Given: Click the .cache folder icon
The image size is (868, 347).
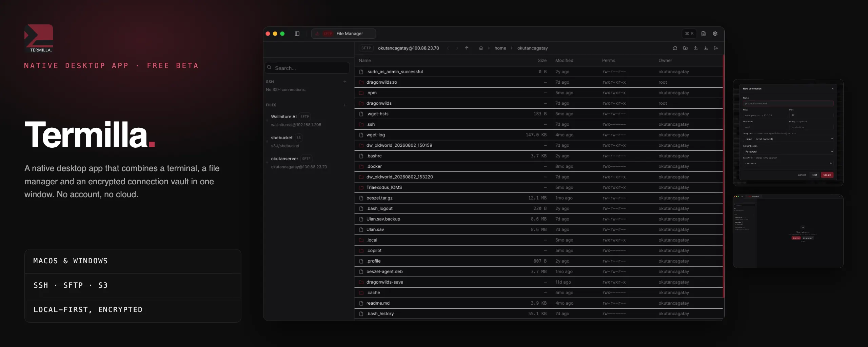Looking at the screenshot, I should pyautogui.click(x=361, y=292).
